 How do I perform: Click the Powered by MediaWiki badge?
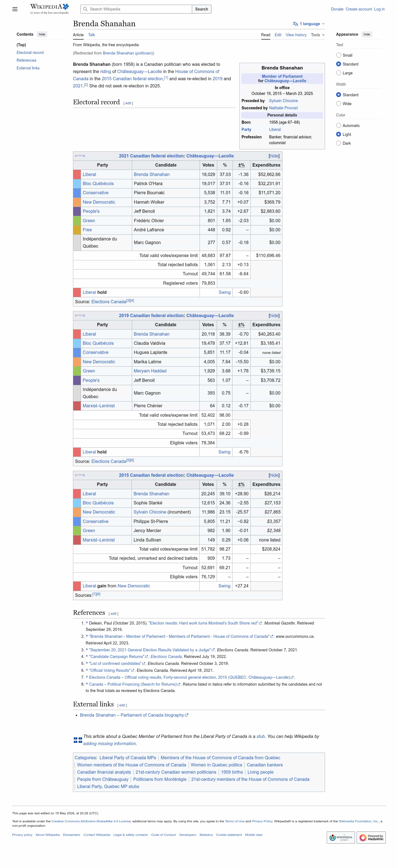371,837
